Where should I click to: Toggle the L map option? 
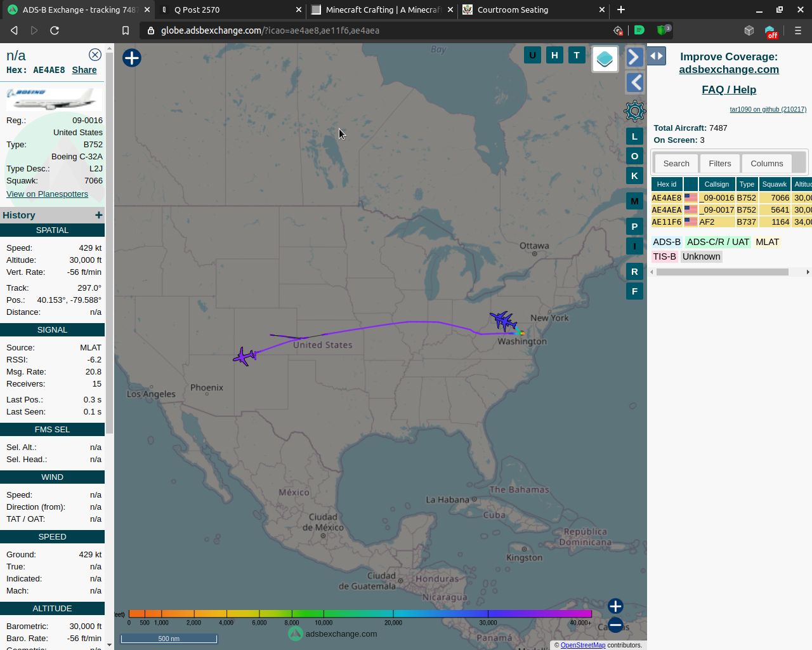[x=634, y=136]
